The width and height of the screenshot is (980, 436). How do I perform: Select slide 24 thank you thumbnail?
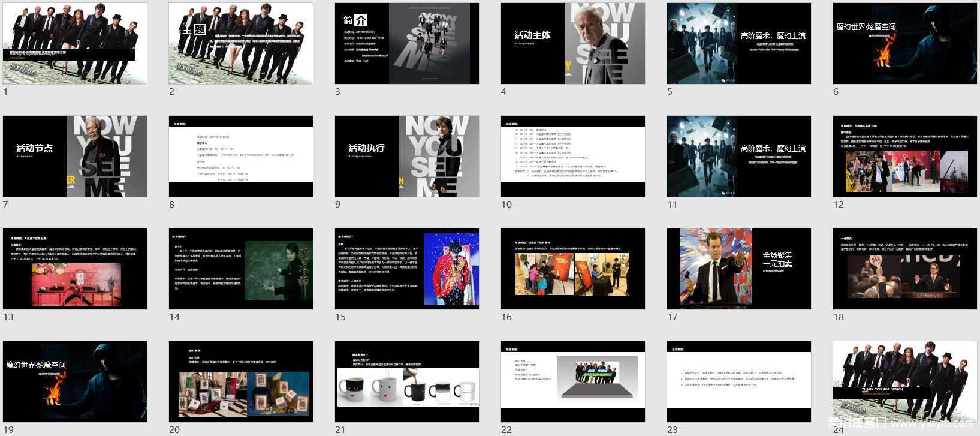coord(905,381)
